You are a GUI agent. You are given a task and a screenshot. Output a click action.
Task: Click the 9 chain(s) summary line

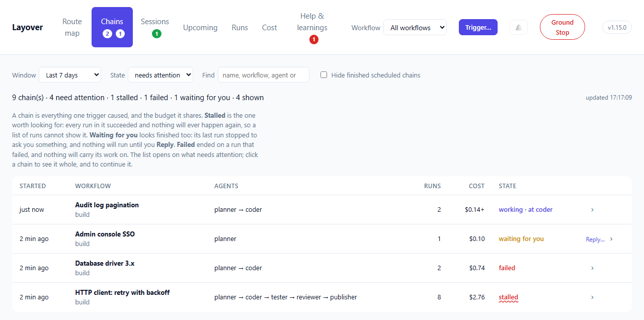click(138, 98)
